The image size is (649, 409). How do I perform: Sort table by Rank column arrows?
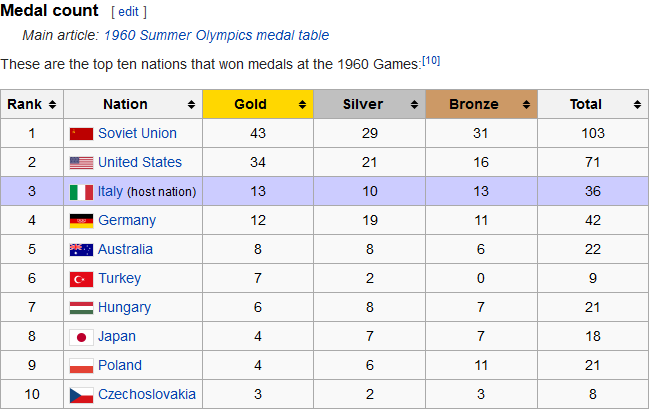[x=52, y=104]
